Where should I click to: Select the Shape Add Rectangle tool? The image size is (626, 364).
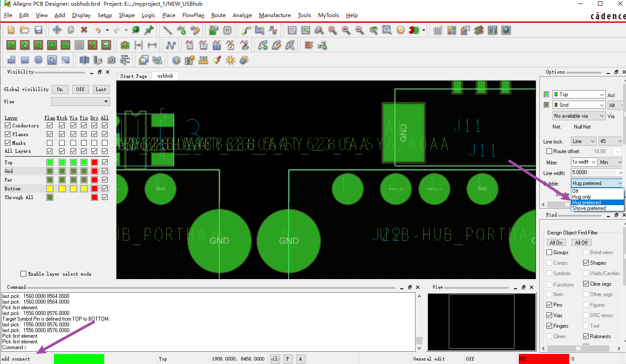click(x=25, y=60)
